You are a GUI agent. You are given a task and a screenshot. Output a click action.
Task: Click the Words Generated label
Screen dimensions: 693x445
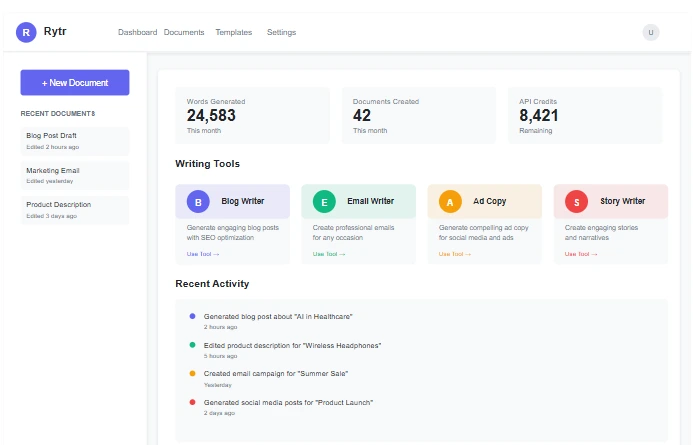pos(216,102)
